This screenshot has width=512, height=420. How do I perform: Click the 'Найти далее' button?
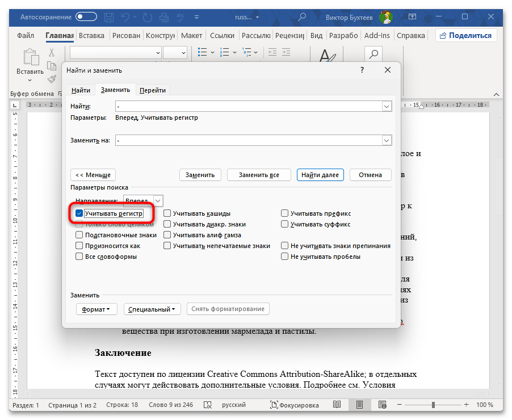(x=320, y=175)
